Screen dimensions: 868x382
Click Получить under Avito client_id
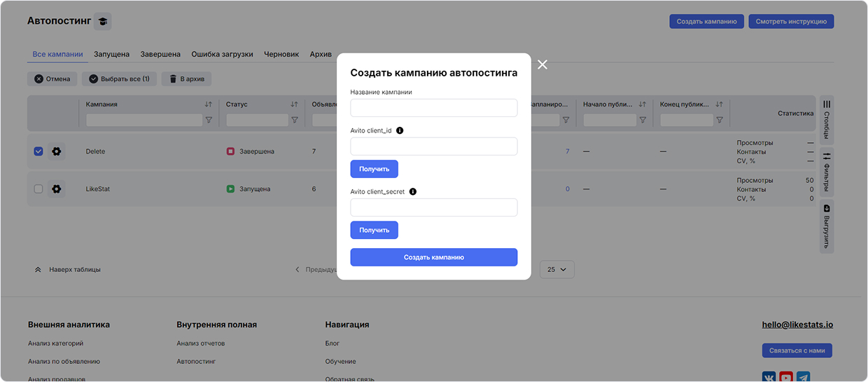pos(374,169)
